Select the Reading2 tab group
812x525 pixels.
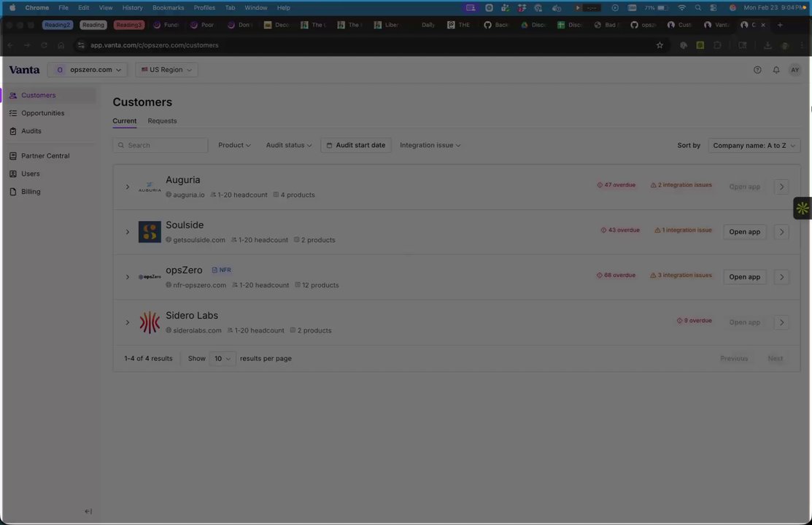pos(58,25)
